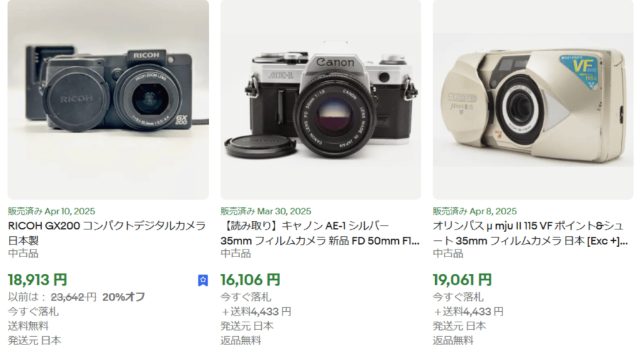Open the Olympus mju II camera photo

(x=533, y=100)
